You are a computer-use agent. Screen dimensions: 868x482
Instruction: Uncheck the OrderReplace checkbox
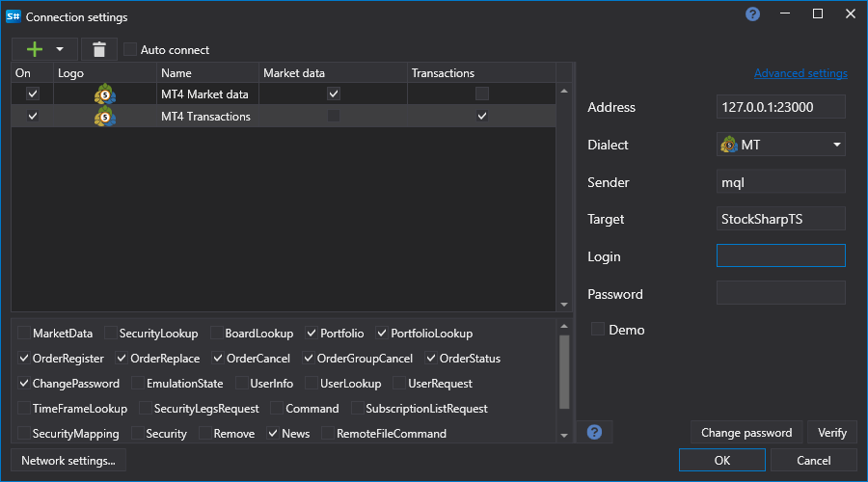click(122, 358)
